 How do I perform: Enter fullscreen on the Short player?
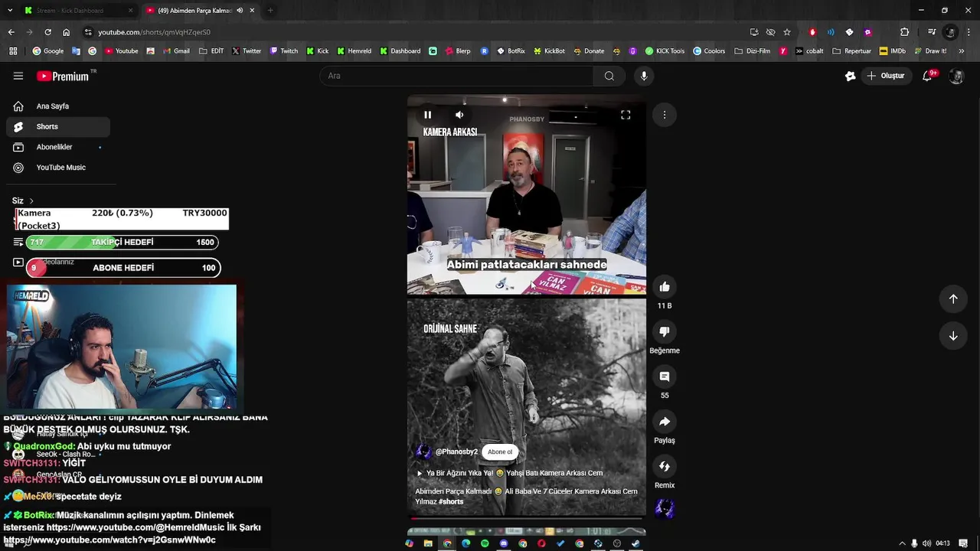(626, 115)
